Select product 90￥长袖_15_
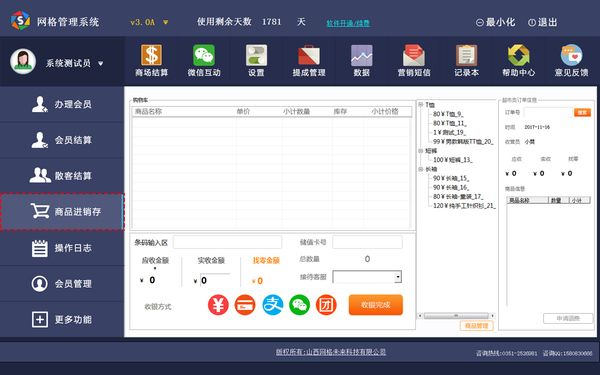Screen dimensions: 600x375 coord(451,178)
